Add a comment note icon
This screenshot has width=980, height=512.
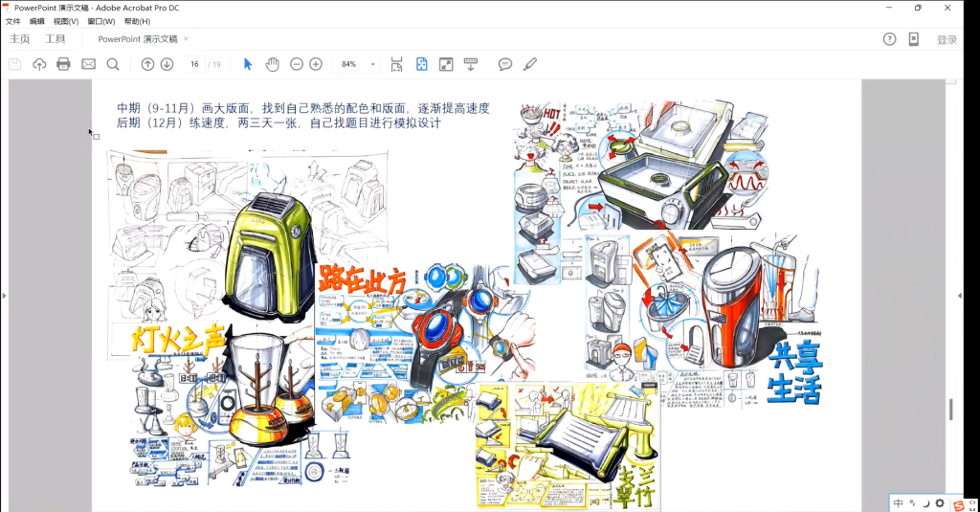(x=505, y=64)
